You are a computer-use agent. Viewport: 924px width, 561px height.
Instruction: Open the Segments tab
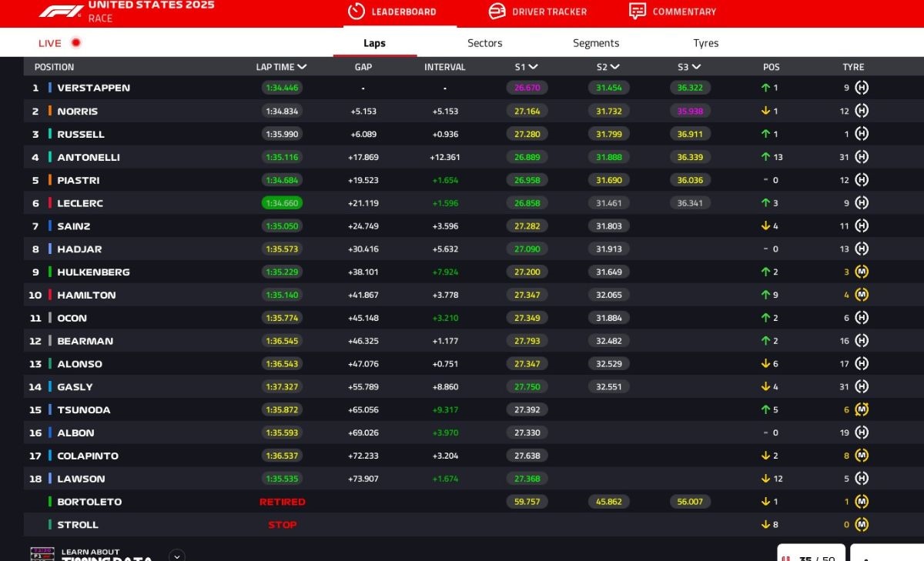point(595,43)
